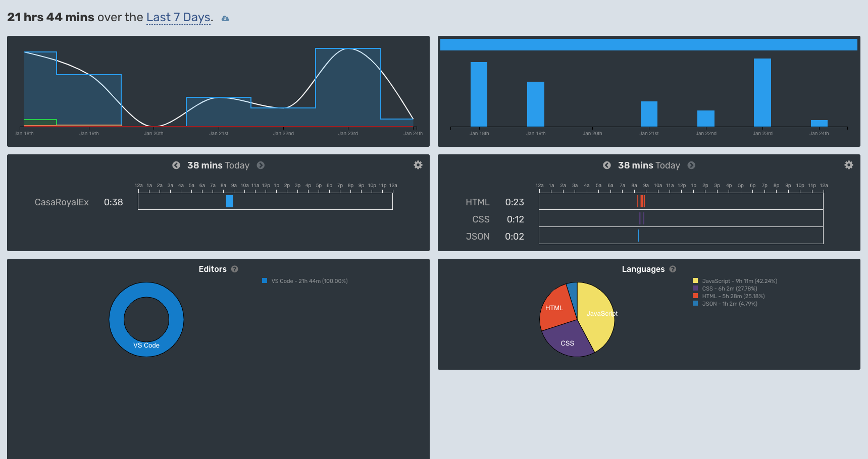
Task: Select the yellow JavaScript color swatch
Action: click(695, 280)
